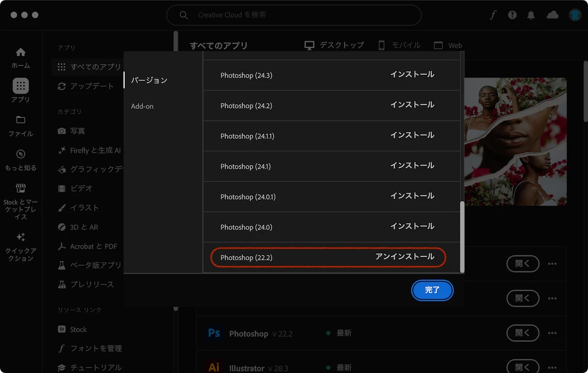Switch to Add-on tab in dialog

tap(142, 106)
